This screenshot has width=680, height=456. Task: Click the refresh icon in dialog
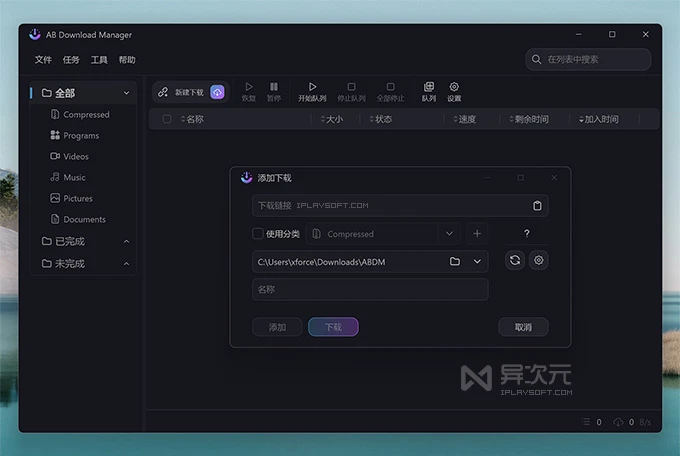pyautogui.click(x=515, y=260)
